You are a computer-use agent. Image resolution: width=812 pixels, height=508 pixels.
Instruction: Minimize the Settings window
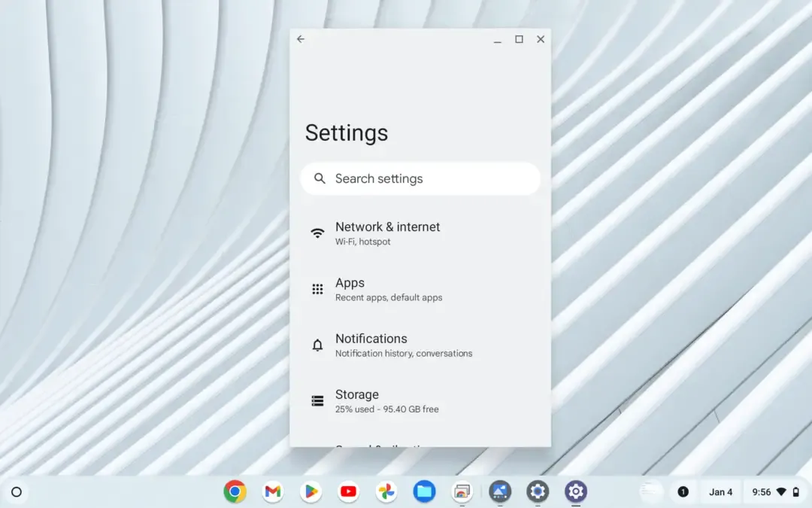pyautogui.click(x=498, y=39)
